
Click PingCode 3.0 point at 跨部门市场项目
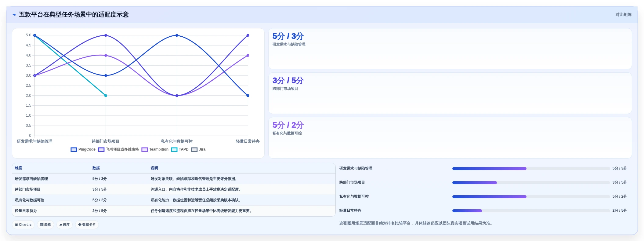106,75
